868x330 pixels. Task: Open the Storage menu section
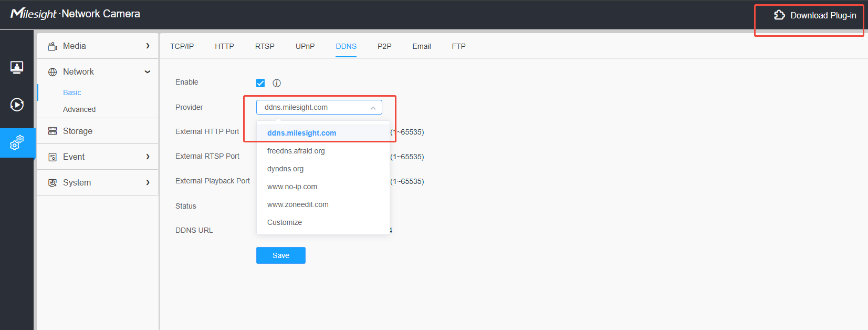pyautogui.click(x=98, y=131)
